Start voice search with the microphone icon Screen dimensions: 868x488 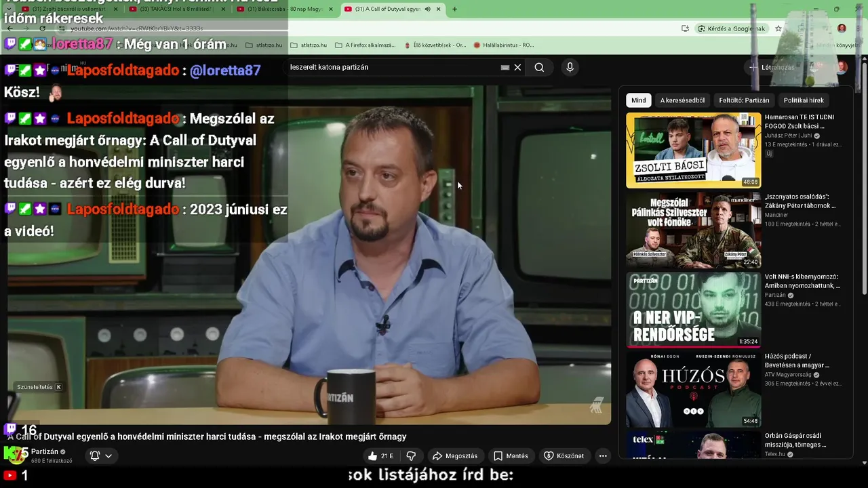coord(570,67)
